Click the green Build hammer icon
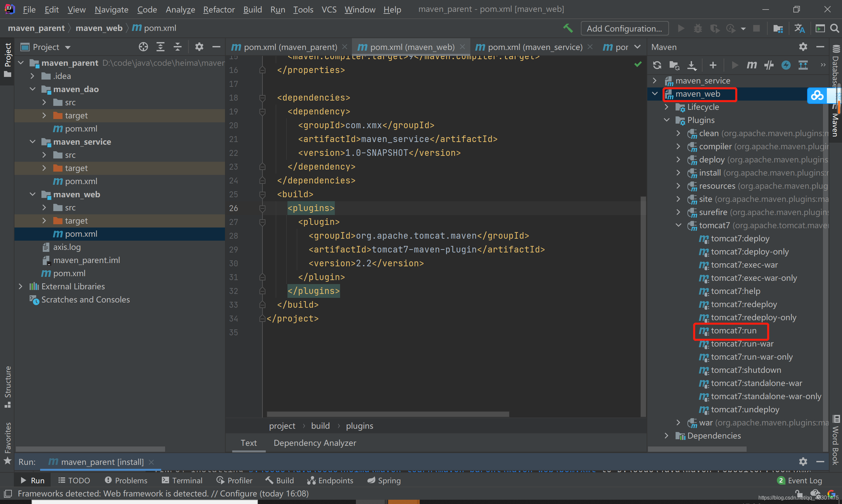Image resolution: width=842 pixels, height=504 pixels. (568, 28)
